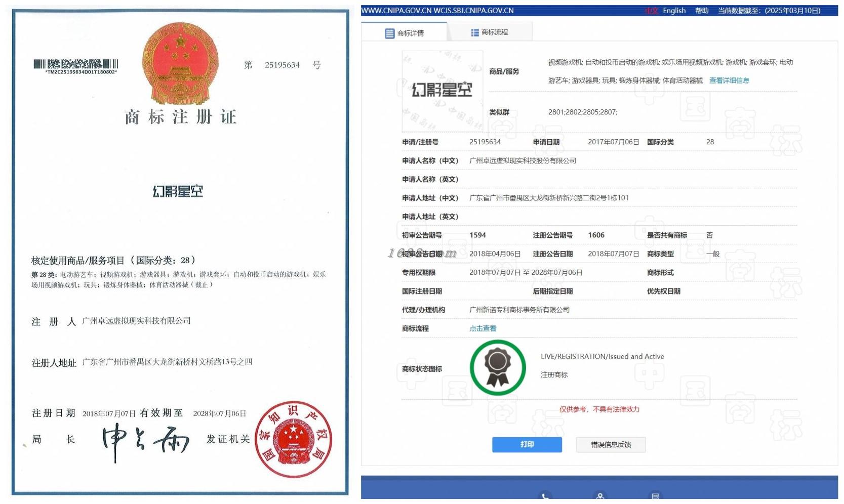Image resolution: width=844 pixels, height=504 pixels.
Task: Select agency name 广州新诺专利商标事务所有限公司
Action: (x=519, y=310)
